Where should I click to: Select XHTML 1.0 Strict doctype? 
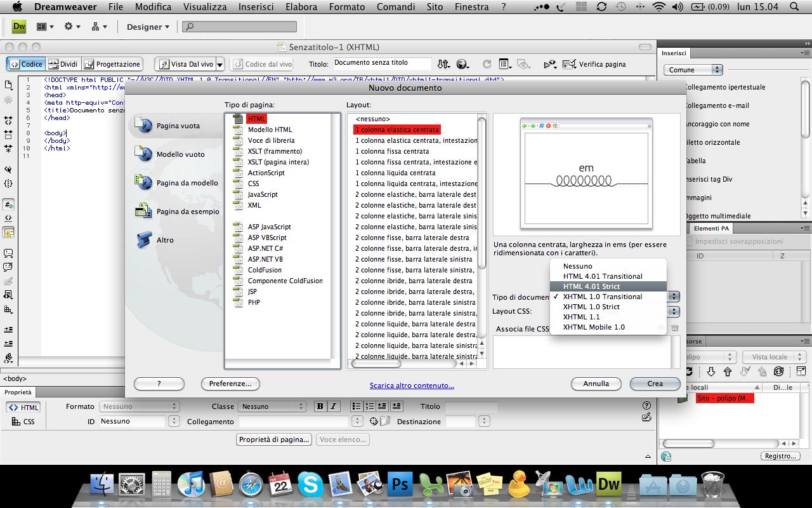[x=608, y=307]
